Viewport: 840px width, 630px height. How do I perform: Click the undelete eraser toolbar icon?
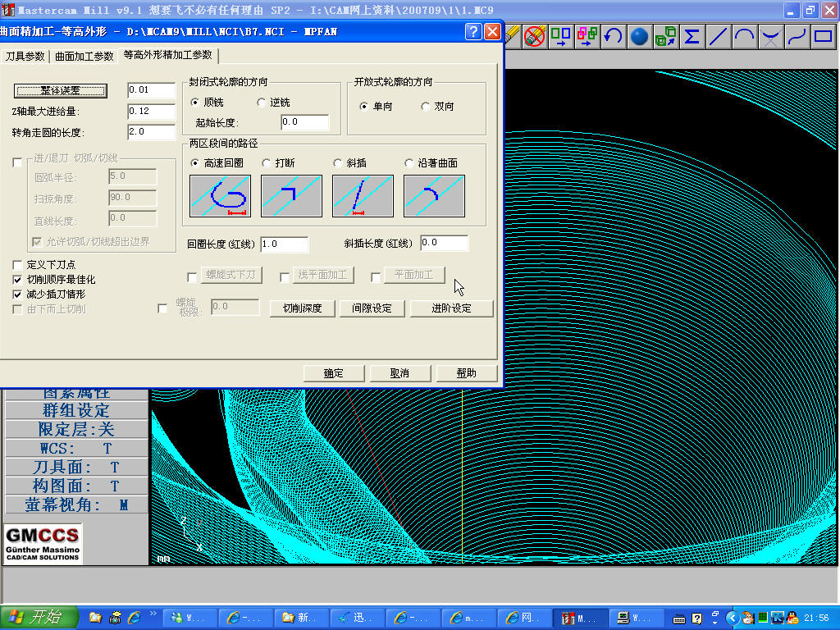534,36
